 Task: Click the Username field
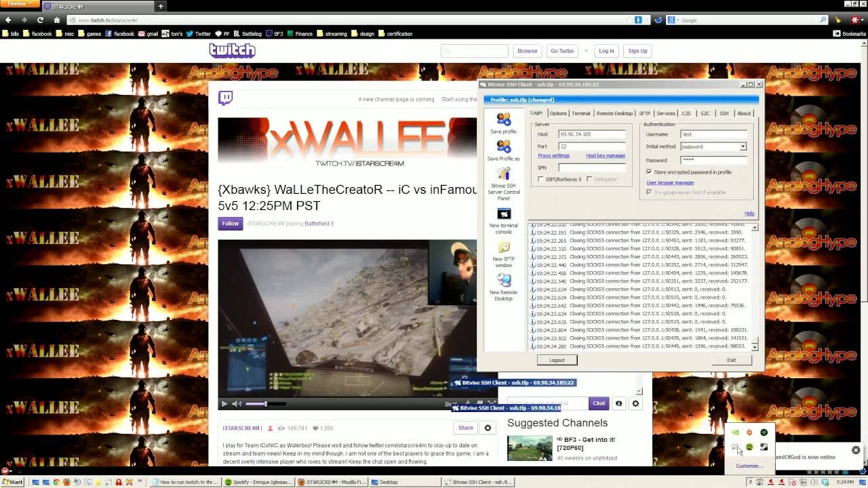click(x=713, y=134)
